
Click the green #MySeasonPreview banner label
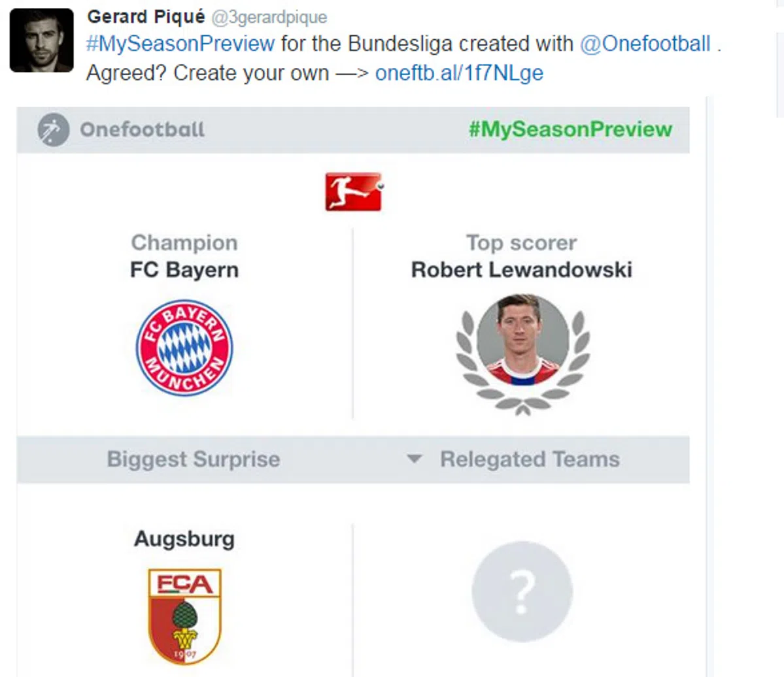570,129
